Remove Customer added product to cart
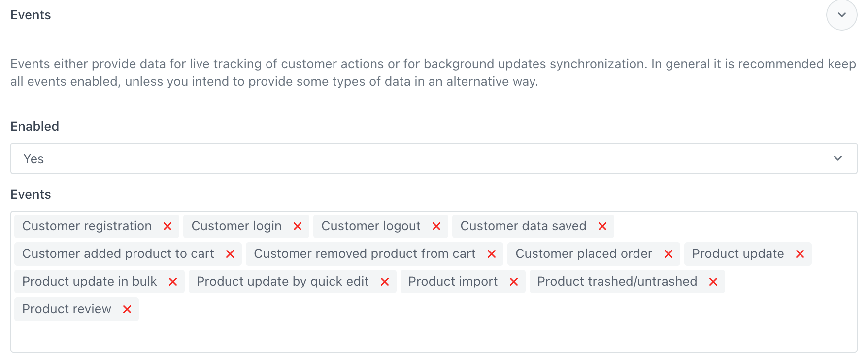868x359 pixels. 230,254
